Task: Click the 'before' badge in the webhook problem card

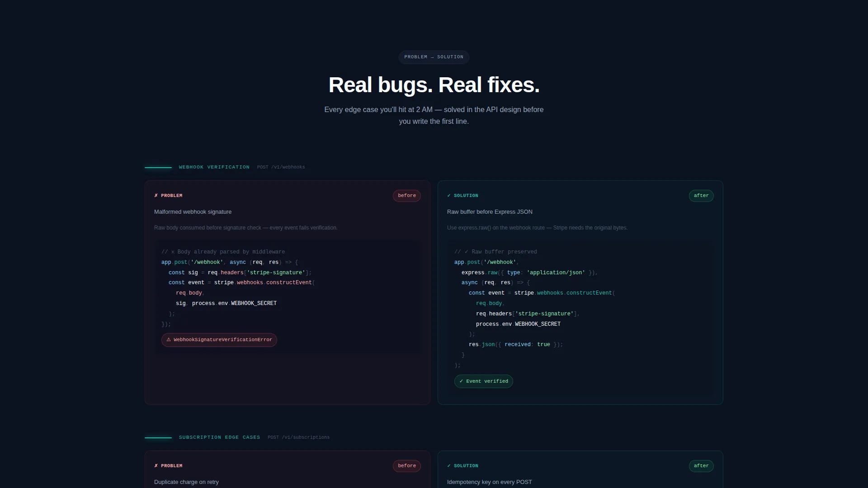Action: (407, 196)
